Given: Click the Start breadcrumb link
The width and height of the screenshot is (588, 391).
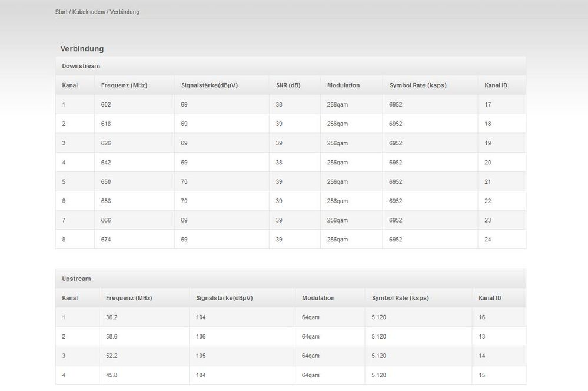Looking at the screenshot, I should [x=61, y=12].
